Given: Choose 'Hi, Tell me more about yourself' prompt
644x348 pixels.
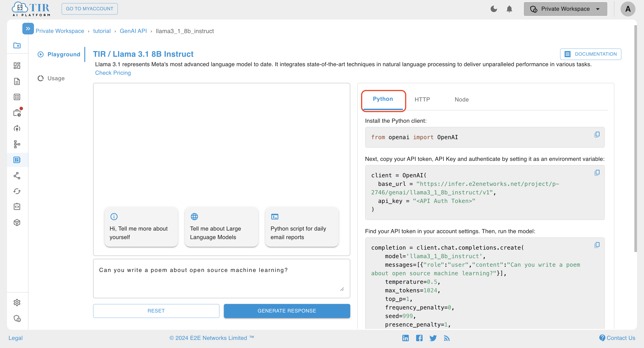Looking at the screenshot, I should point(141,227).
